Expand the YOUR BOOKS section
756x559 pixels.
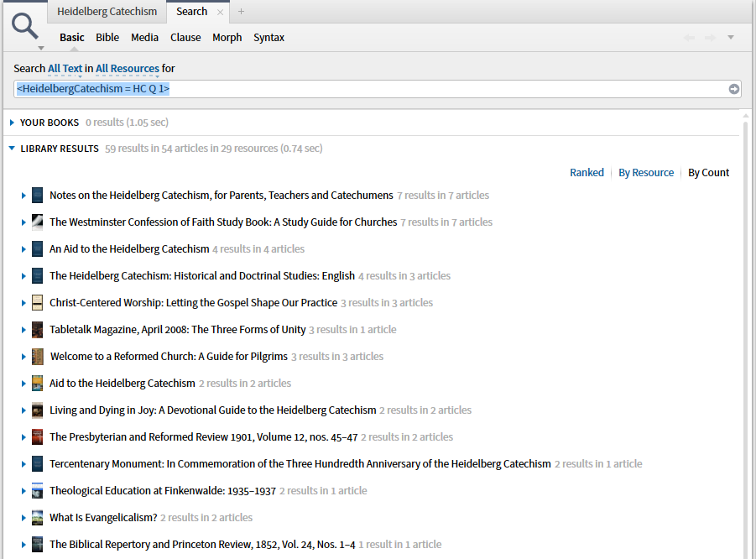point(12,123)
